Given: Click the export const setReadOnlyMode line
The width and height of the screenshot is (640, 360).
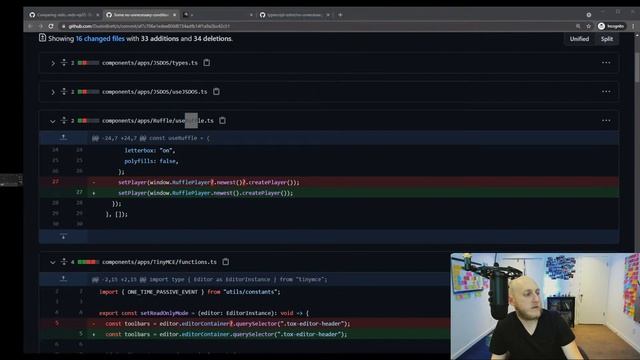Looking at the screenshot, I should pyautogui.click(x=204, y=313).
